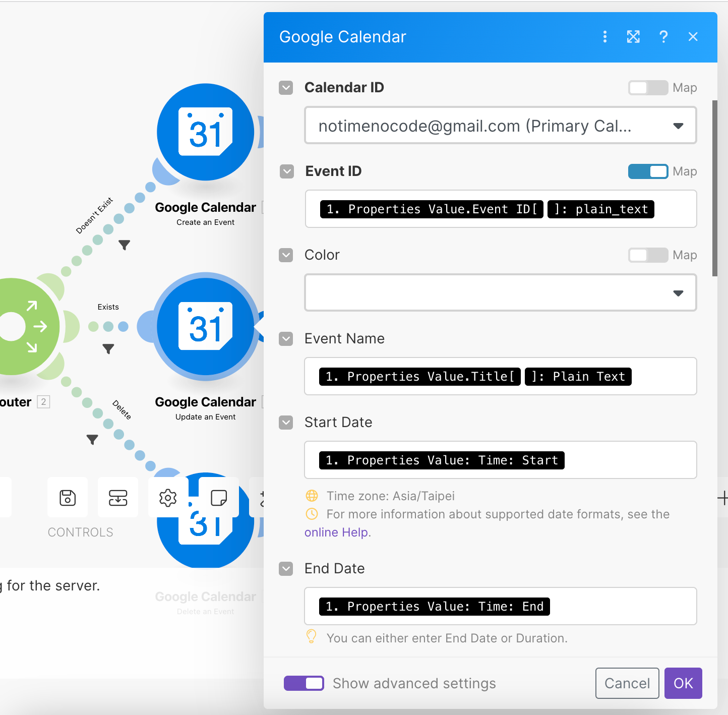The width and height of the screenshot is (728, 715).
Task: Click the align icon beside the save button
Action: [x=117, y=498]
